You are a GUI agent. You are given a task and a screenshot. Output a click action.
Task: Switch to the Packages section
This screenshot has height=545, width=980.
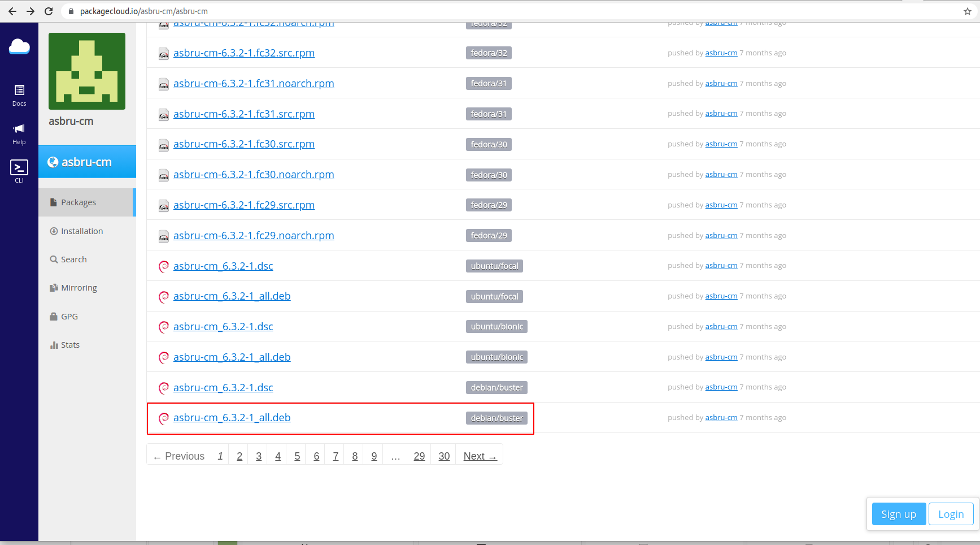click(x=78, y=202)
